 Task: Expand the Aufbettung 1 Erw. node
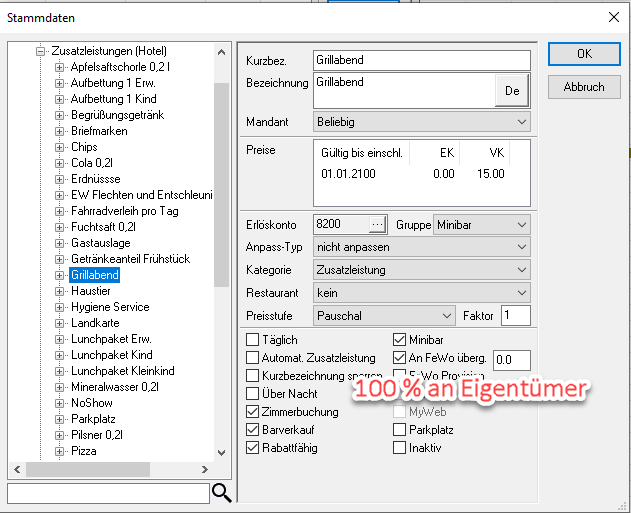59,83
